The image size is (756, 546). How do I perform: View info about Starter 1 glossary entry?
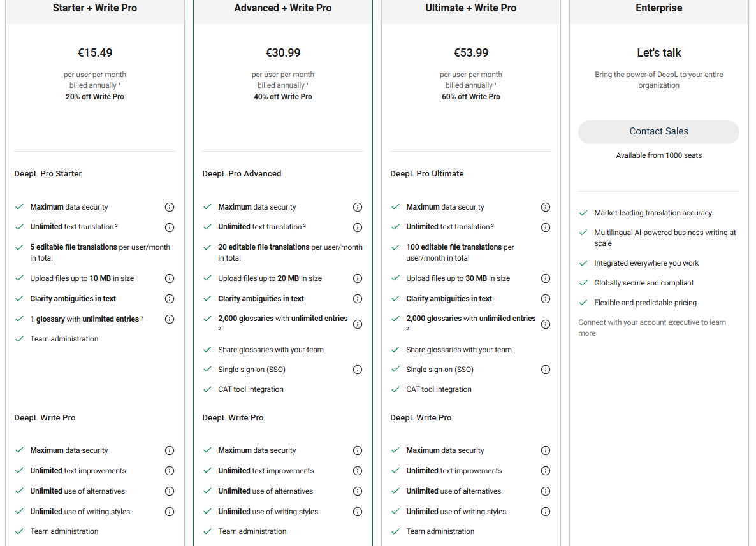169,319
